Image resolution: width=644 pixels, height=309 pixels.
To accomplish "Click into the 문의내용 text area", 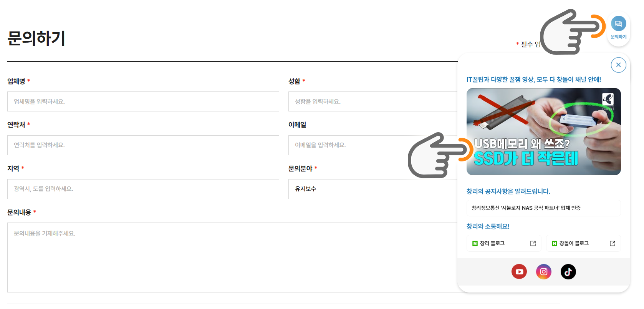I will click(x=230, y=257).
